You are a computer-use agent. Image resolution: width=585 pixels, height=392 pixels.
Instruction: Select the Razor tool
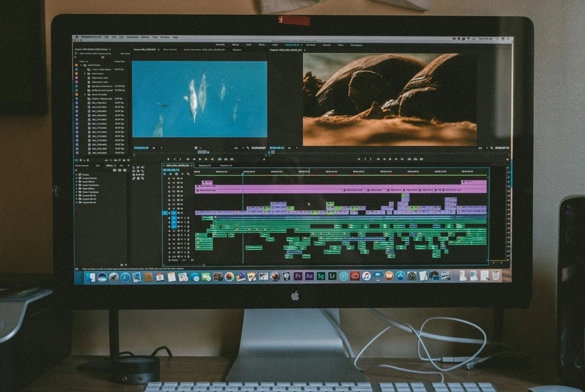pyautogui.click(x=134, y=175)
